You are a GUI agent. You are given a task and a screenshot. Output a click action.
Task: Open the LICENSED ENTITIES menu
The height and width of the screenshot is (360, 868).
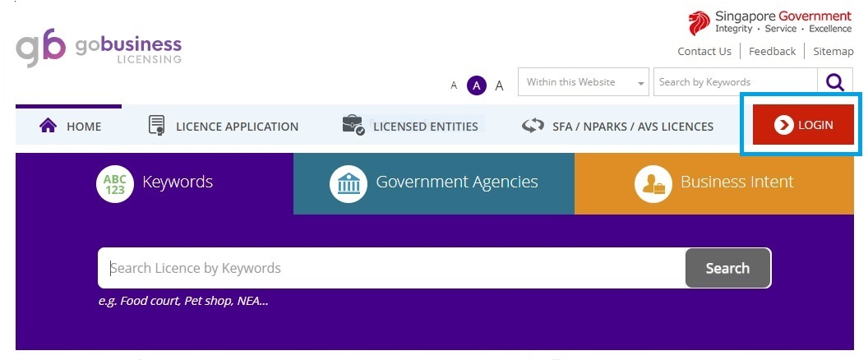[410, 127]
